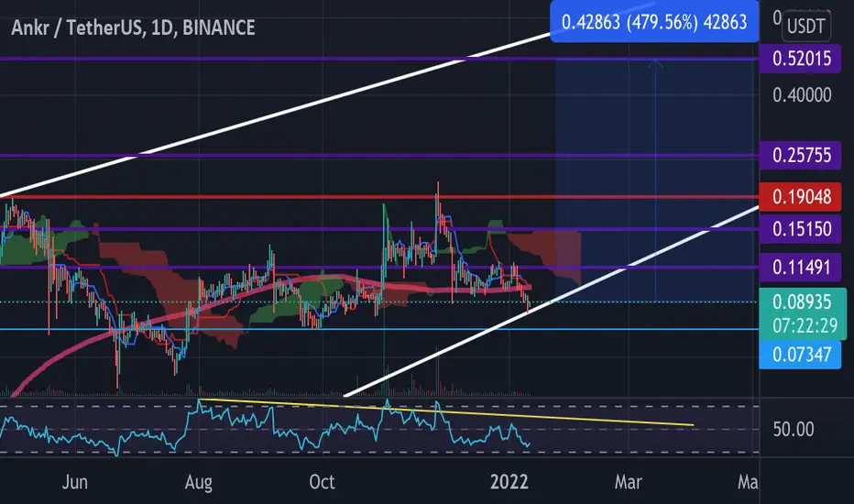Select the 0.25755 price level label
The height and width of the screenshot is (504, 854).
802,155
